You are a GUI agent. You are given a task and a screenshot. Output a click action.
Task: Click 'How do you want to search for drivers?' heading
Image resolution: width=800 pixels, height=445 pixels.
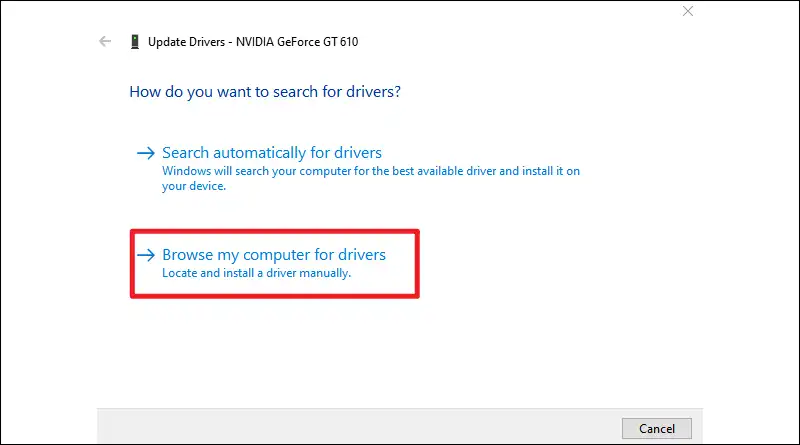265,92
